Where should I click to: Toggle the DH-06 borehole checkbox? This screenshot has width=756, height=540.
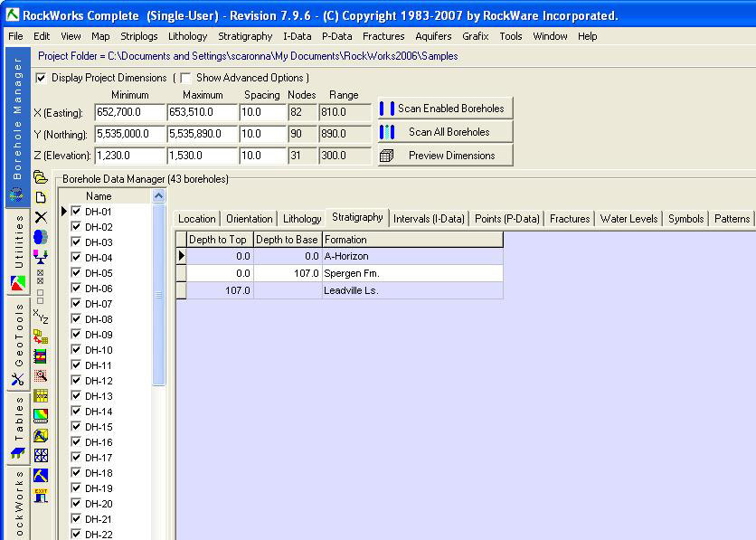point(76,289)
